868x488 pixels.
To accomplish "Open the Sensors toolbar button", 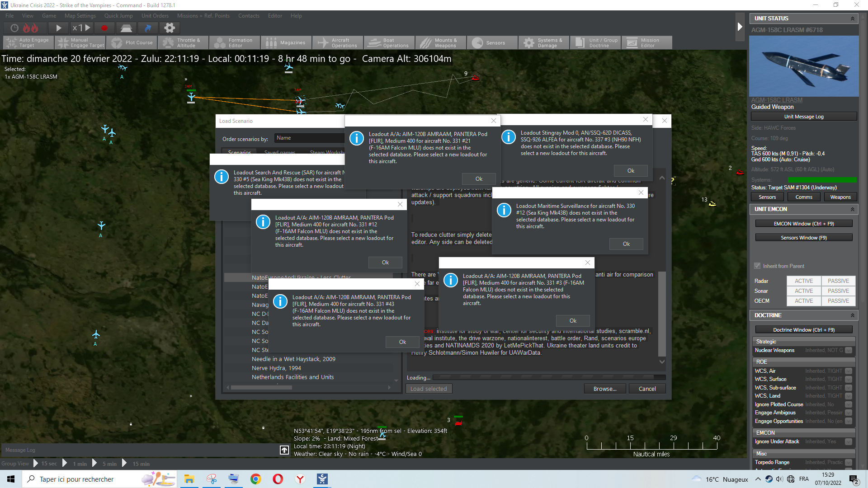I will 492,42.
